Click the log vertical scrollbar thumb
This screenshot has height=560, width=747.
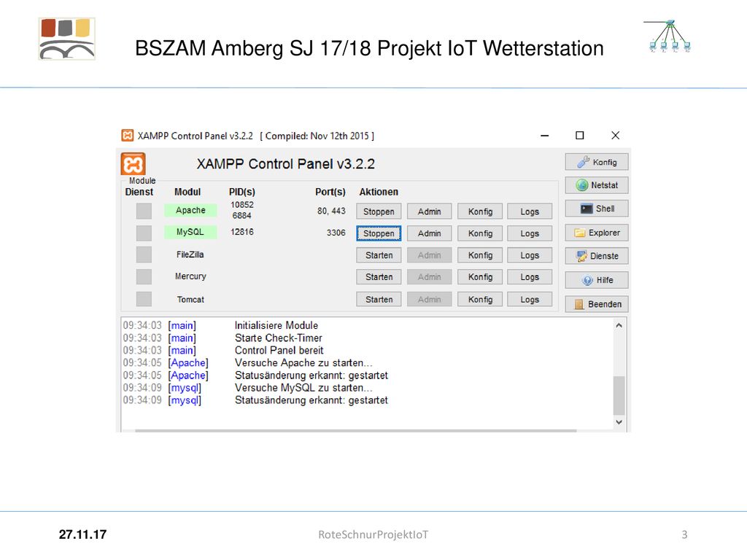619,395
